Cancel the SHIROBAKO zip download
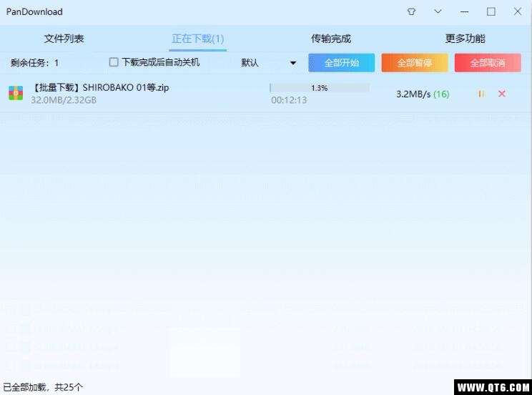The height and width of the screenshot is (395, 532). (x=502, y=94)
